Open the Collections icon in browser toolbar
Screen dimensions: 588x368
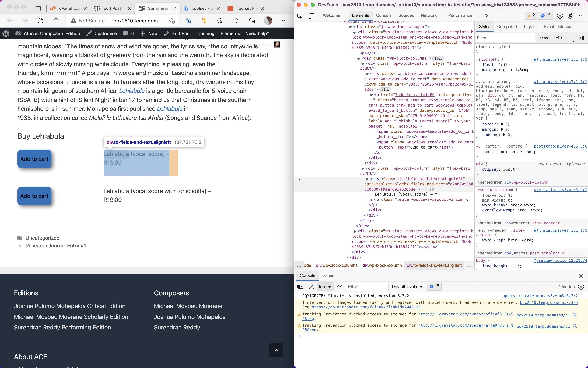tap(252, 21)
